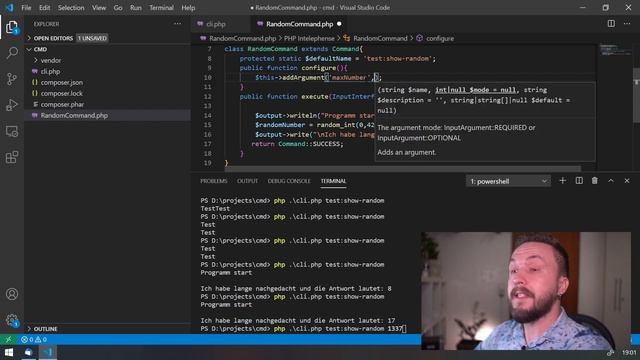Open the Run and Debug view

coord(12,105)
